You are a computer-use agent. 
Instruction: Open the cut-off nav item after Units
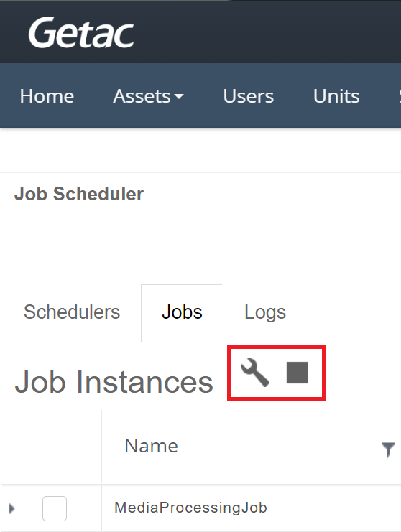[400, 96]
